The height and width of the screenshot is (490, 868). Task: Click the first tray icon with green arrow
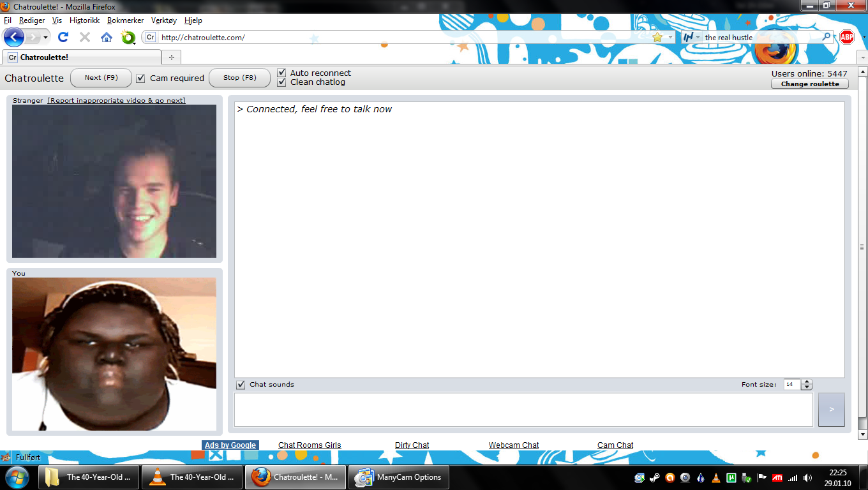[x=640, y=477]
